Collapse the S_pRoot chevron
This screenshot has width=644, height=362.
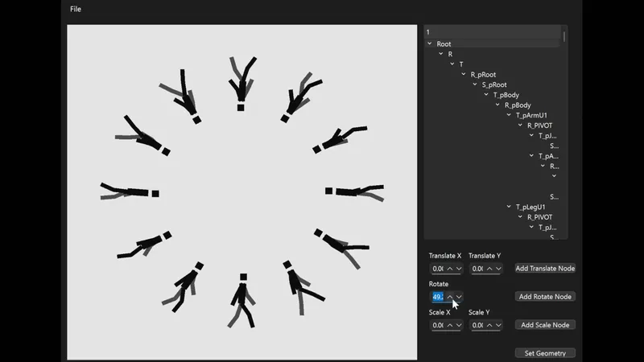[475, 84]
